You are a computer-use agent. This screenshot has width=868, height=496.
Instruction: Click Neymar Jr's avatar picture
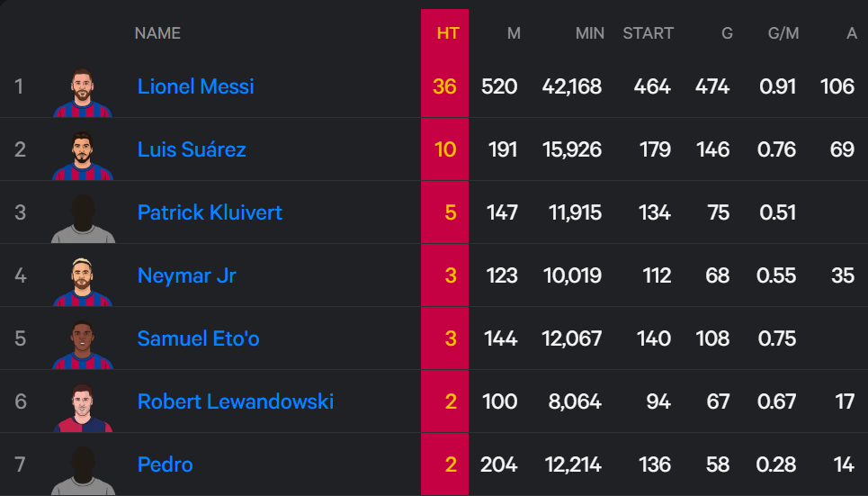click(x=83, y=282)
